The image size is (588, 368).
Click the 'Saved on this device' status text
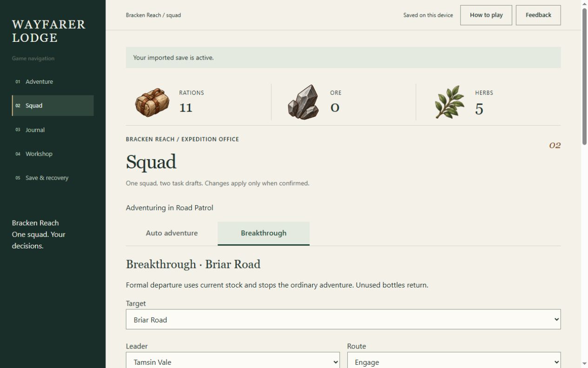(428, 15)
